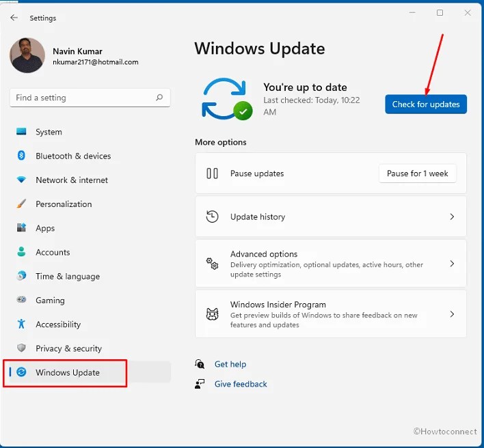Open Update history row
484x448 pixels.
pyautogui.click(x=331, y=216)
